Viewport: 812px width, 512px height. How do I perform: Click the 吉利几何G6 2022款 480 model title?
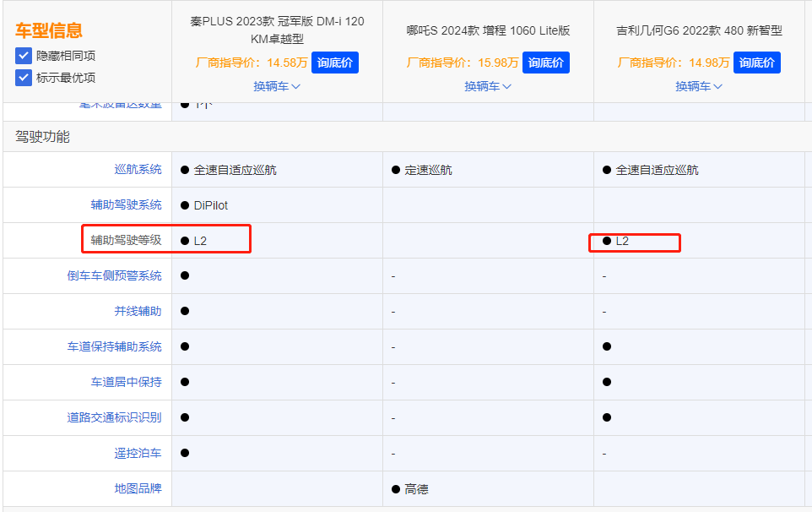(699, 30)
